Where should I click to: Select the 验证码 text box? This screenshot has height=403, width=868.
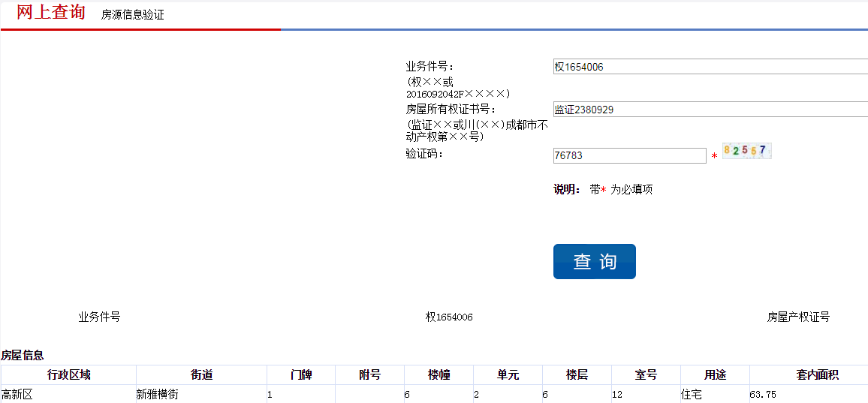tap(629, 155)
